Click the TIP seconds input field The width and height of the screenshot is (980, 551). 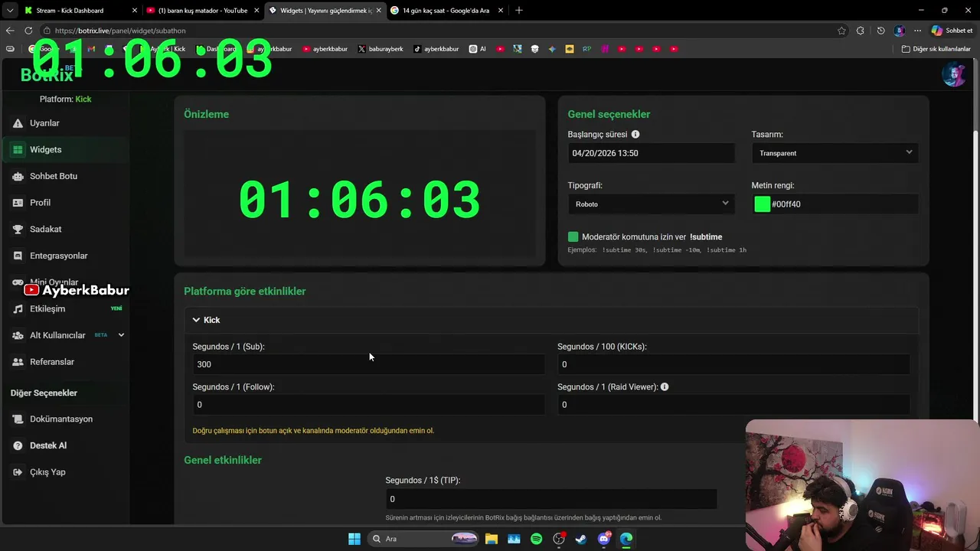[x=551, y=499]
